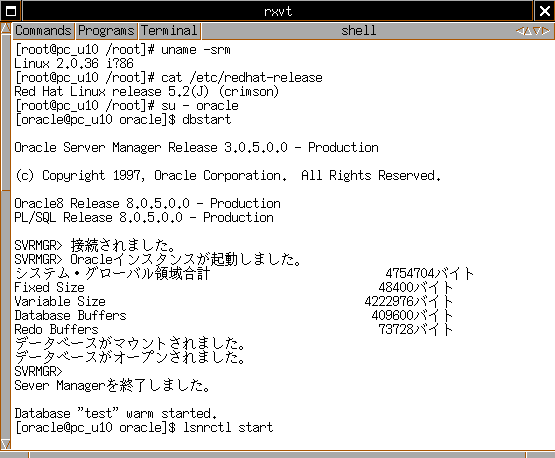Viewport: 555px width, 458px height.
Task: Open the window menu icon beside the title
Action: (11, 11)
